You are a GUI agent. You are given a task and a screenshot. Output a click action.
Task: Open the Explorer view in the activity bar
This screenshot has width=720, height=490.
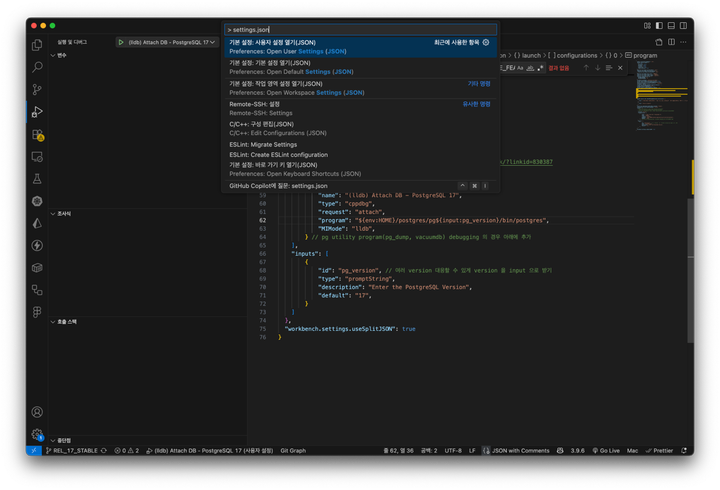point(37,45)
